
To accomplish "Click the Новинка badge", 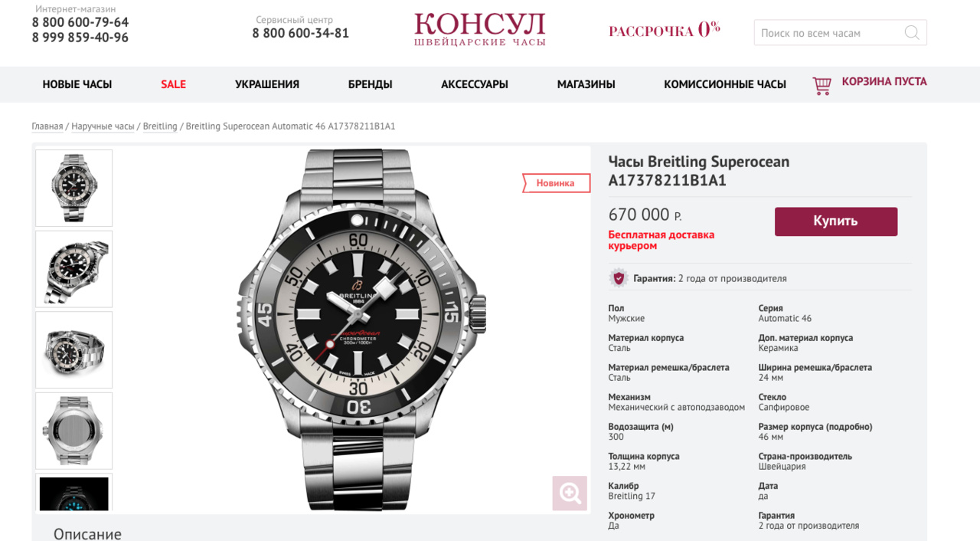I will pyautogui.click(x=556, y=183).
